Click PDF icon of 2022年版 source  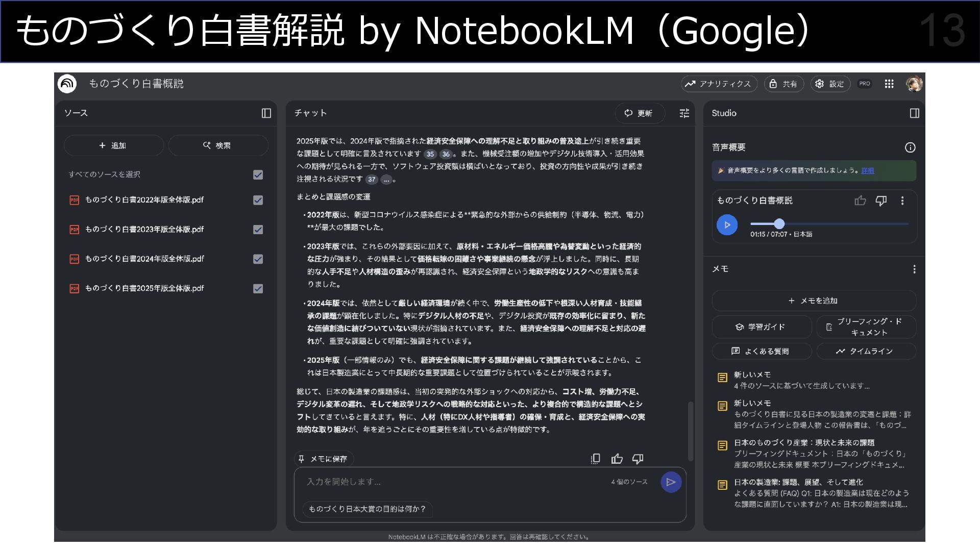click(75, 200)
